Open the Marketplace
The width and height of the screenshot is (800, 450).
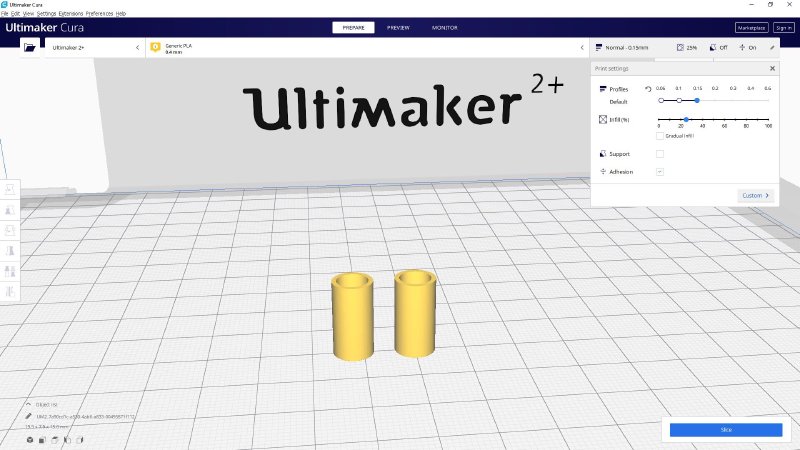[x=752, y=28]
